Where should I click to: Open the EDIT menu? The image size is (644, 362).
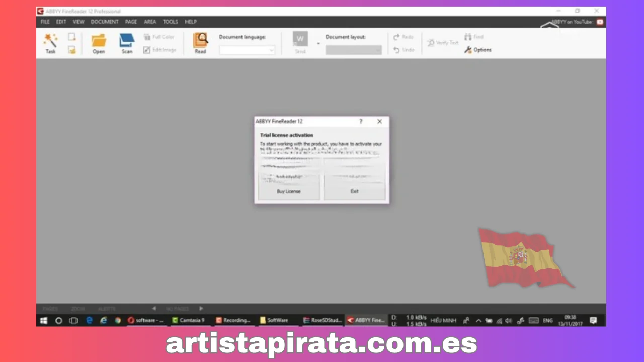click(61, 22)
